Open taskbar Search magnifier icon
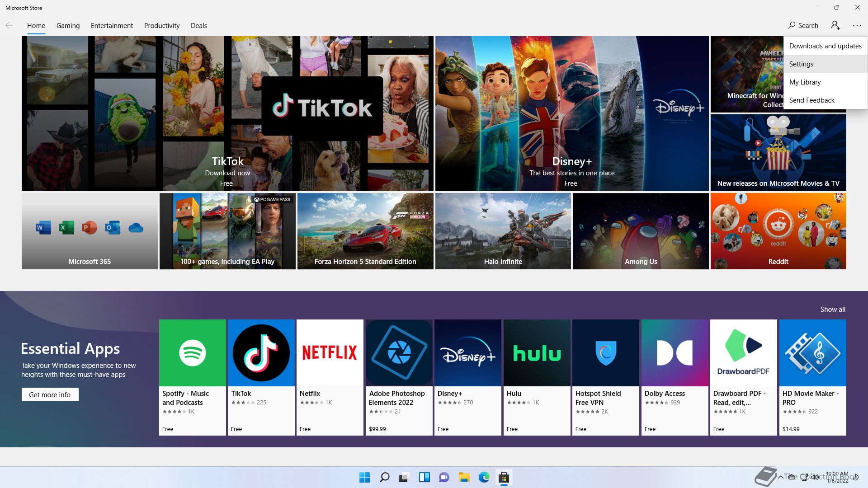868x488 pixels. [384, 477]
